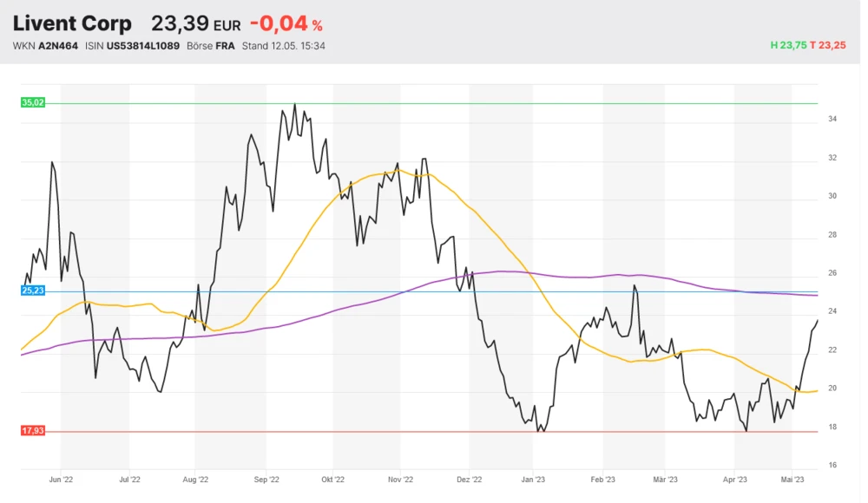This screenshot has width=868, height=503.
Task: Click the blue 25,23 average price label
Action: tap(32, 291)
